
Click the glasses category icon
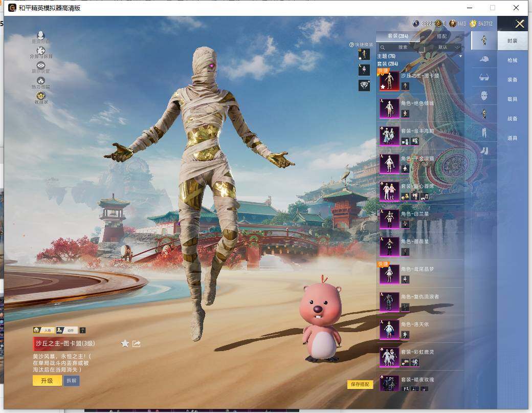(484, 78)
